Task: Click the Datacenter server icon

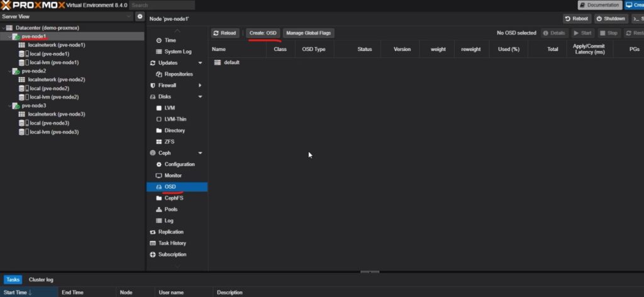Action: [9, 28]
